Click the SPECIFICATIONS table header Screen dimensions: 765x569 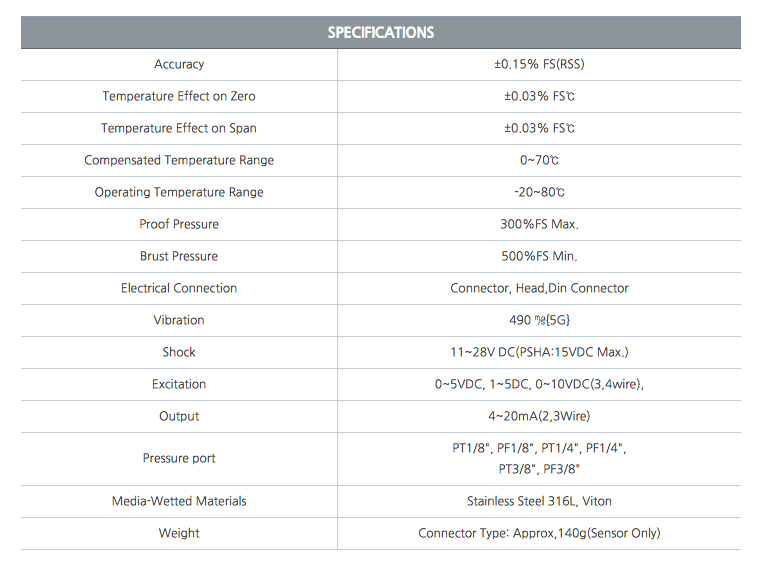click(x=381, y=33)
